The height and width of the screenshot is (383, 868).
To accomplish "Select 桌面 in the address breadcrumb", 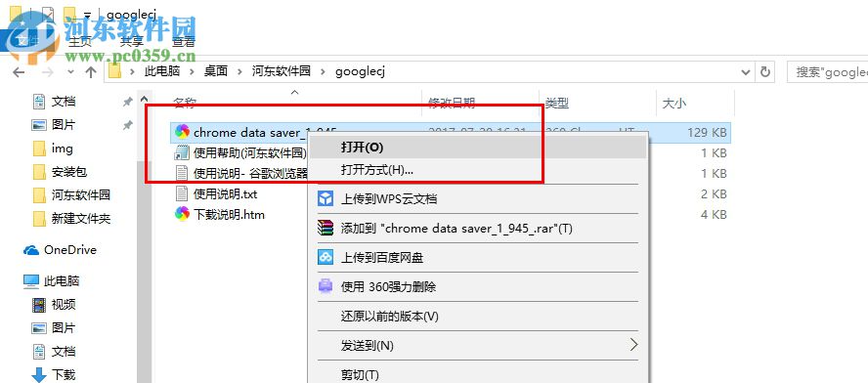I will 216,71.
